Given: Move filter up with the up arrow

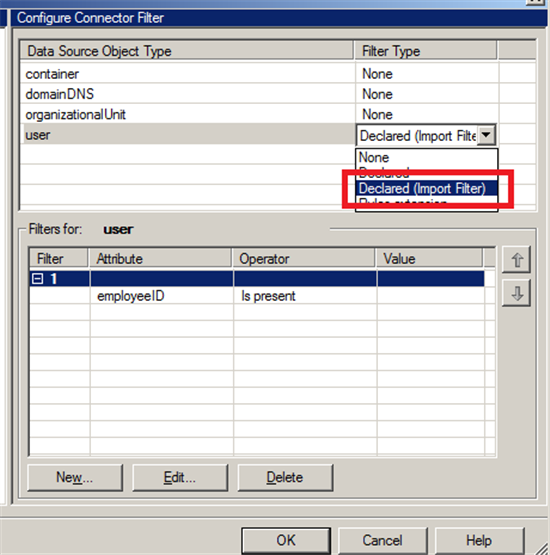Looking at the screenshot, I should point(516,259).
